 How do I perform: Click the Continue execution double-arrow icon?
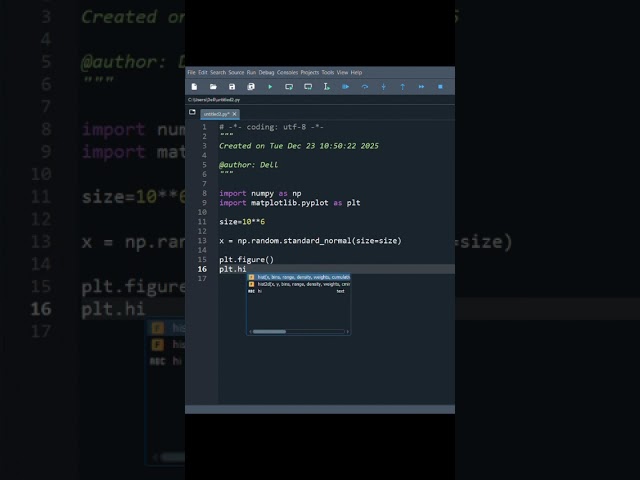point(421,87)
